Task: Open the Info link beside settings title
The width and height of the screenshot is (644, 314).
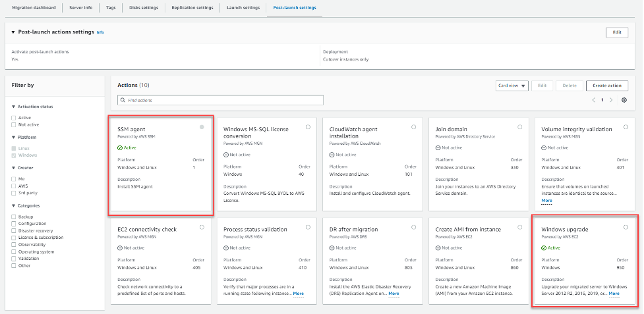Action: click(100, 32)
